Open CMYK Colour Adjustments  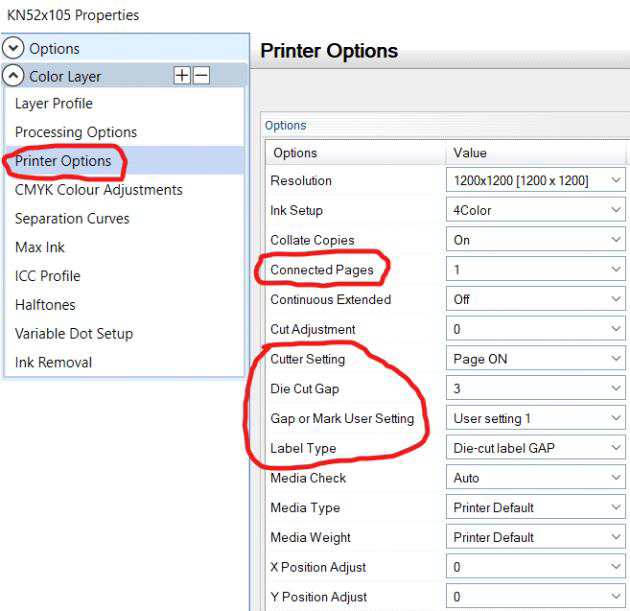coord(98,190)
